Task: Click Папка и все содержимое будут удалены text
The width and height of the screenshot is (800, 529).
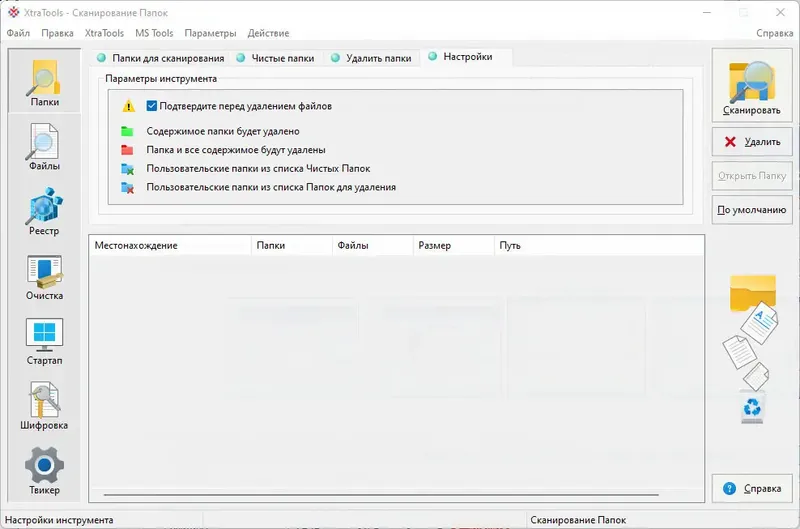Action: (x=236, y=150)
